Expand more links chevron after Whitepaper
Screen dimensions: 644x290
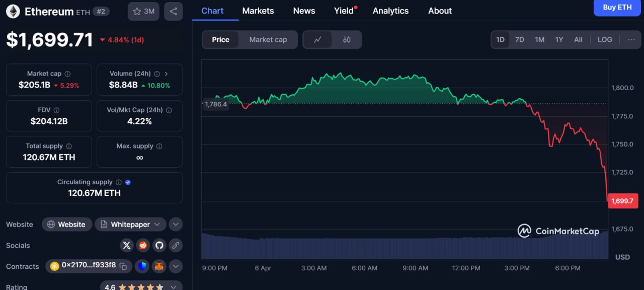click(x=176, y=225)
